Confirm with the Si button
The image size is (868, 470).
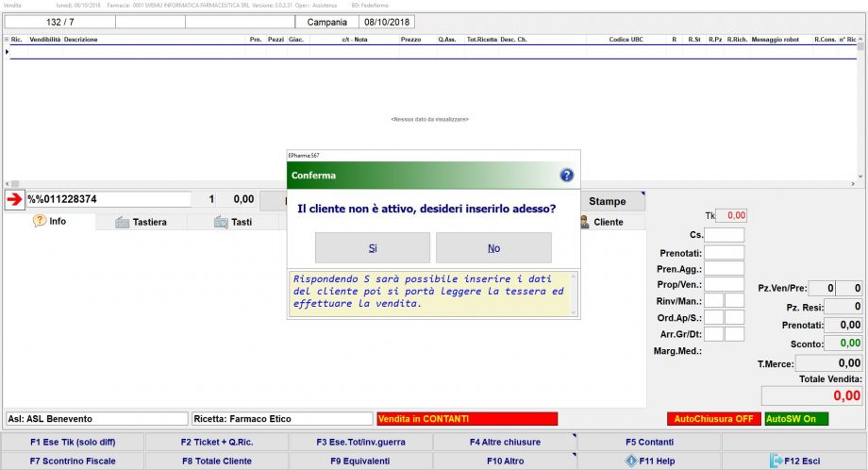coord(372,248)
